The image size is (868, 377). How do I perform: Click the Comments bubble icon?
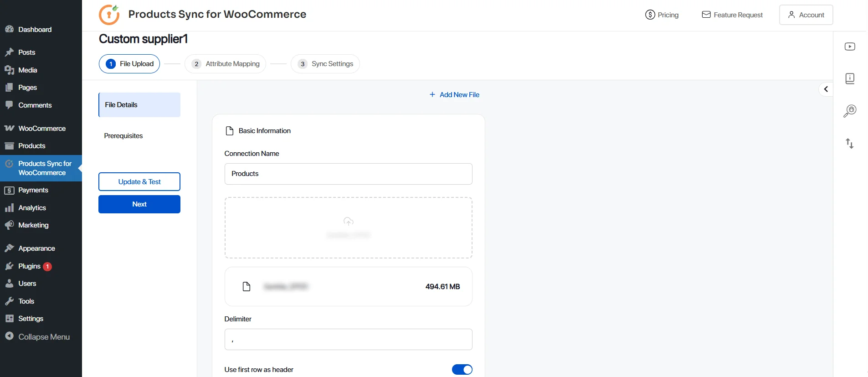pos(9,105)
